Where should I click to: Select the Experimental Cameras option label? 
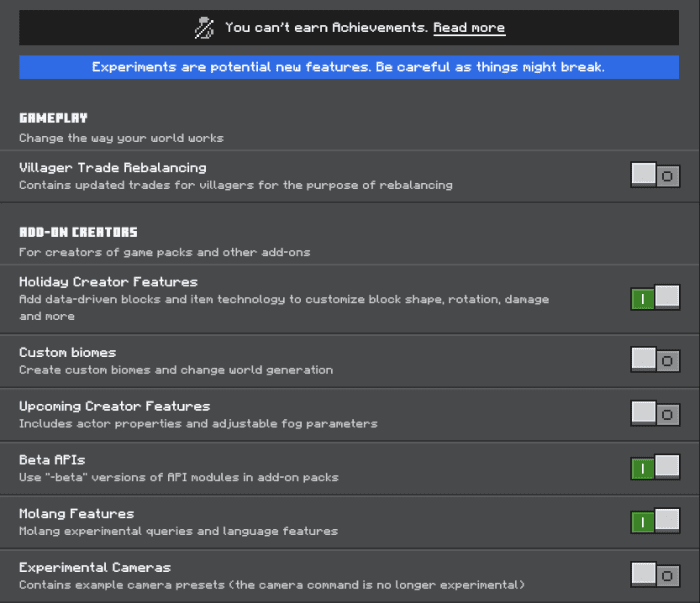[95, 568]
